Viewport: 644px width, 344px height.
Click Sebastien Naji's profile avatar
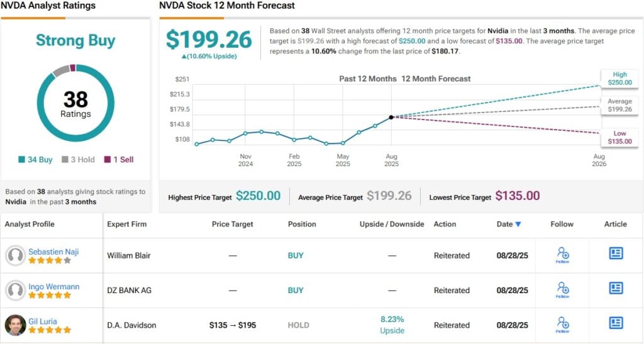[x=15, y=255]
